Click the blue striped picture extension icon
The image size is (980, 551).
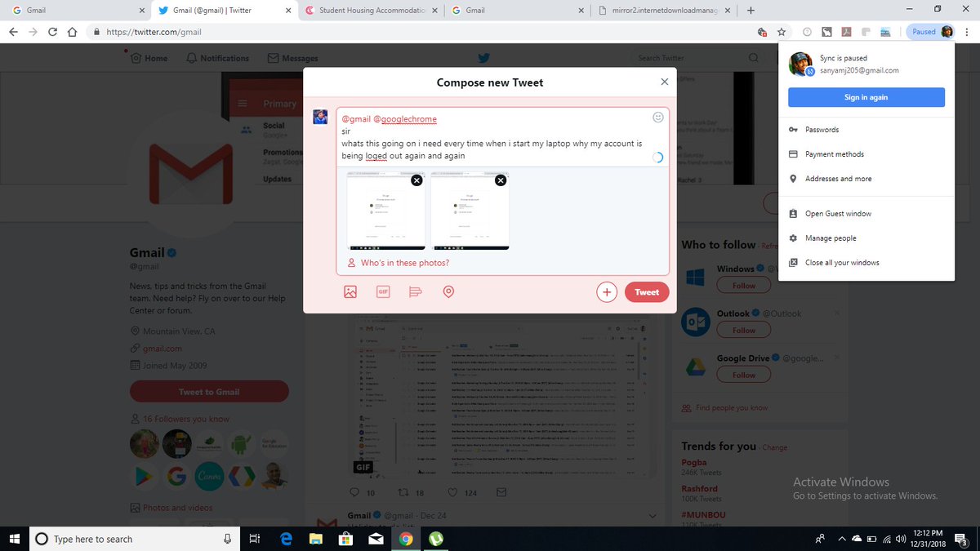[x=887, y=32]
